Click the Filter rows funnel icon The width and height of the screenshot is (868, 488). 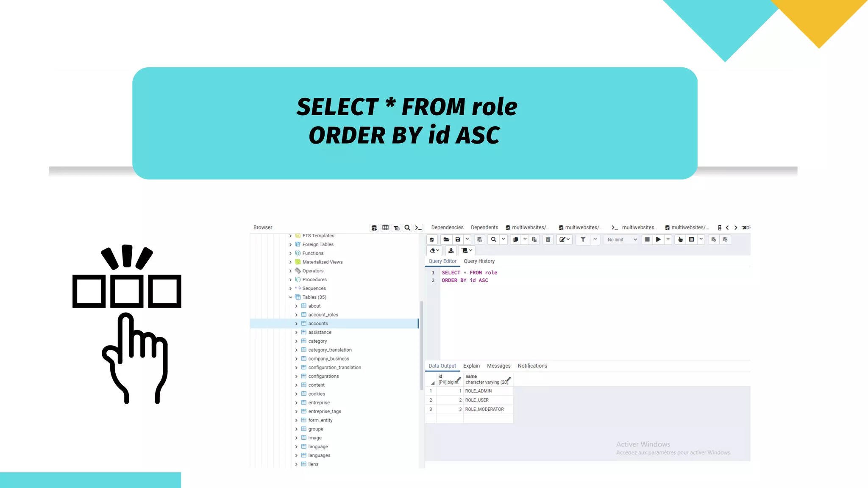coord(583,240)
